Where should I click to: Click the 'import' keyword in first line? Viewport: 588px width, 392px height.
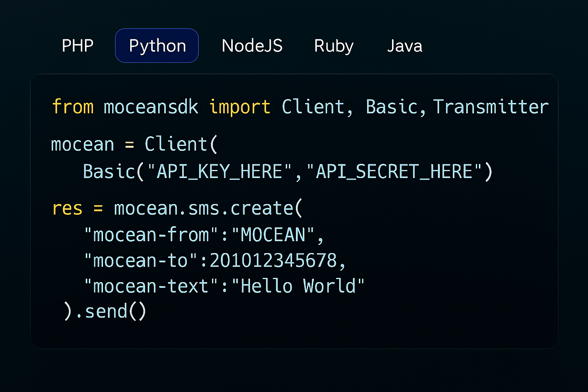(240, 107)
